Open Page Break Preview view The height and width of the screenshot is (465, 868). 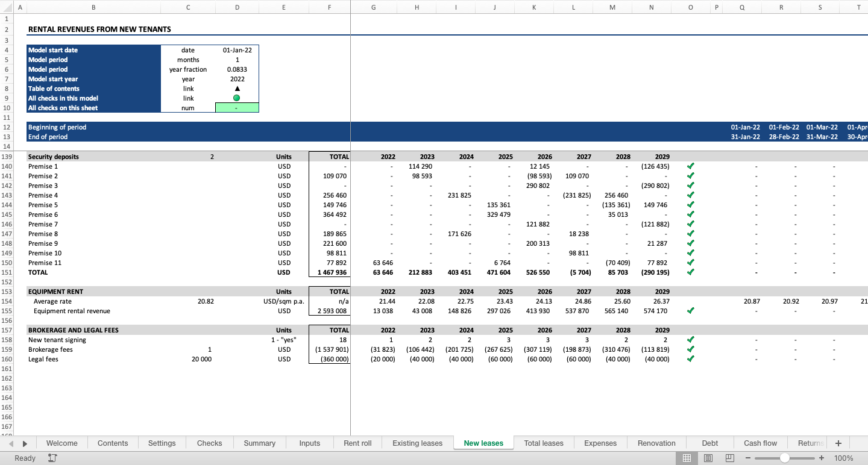tap(730, 458)
